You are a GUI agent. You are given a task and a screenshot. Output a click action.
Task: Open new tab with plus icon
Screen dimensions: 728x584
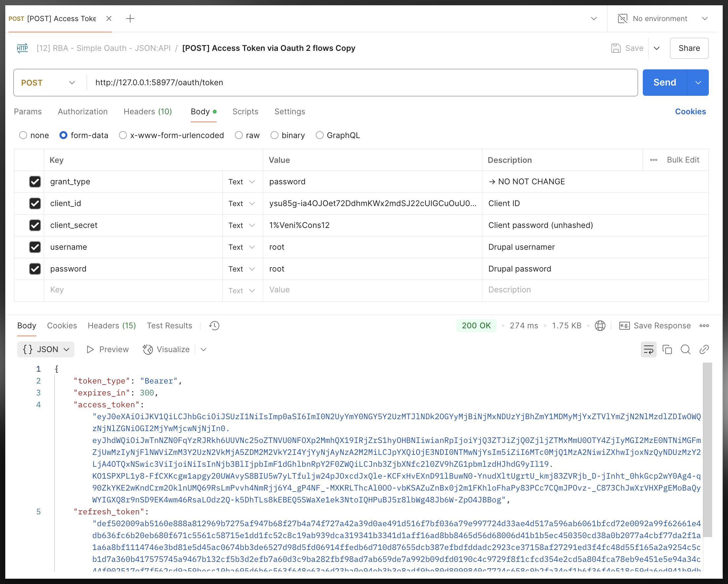tap(130, 18)
